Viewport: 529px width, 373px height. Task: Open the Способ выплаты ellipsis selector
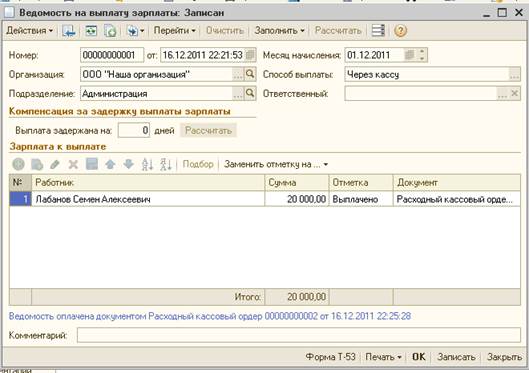coord(514,75)
